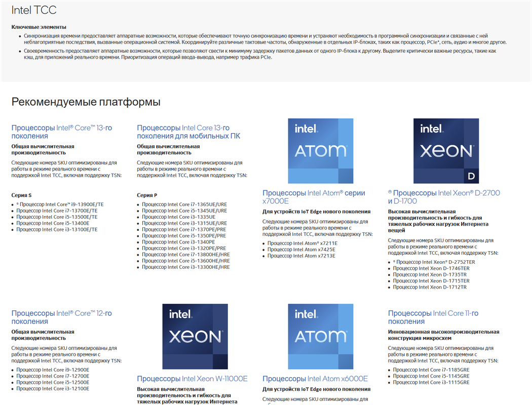Screen dimensions: 532x405
Task: Select list item Intel Core i3-1320PE/PRE
Action: click(x=184, y=248)
